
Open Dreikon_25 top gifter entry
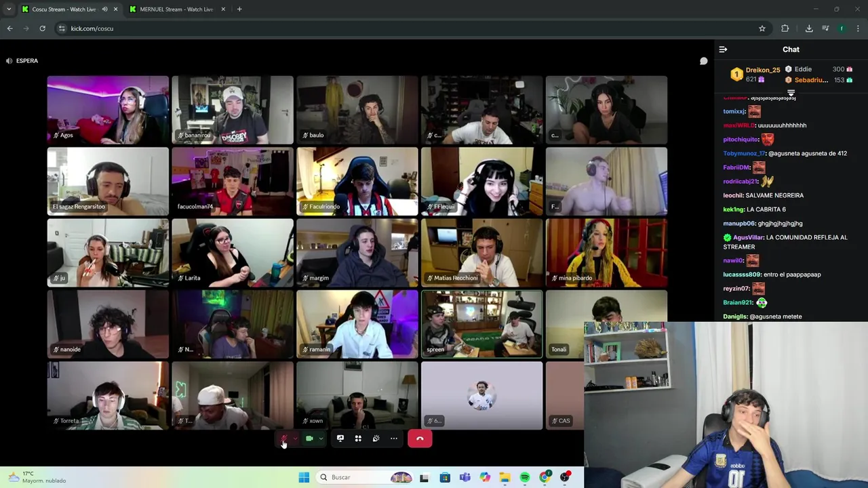[756, 75]
